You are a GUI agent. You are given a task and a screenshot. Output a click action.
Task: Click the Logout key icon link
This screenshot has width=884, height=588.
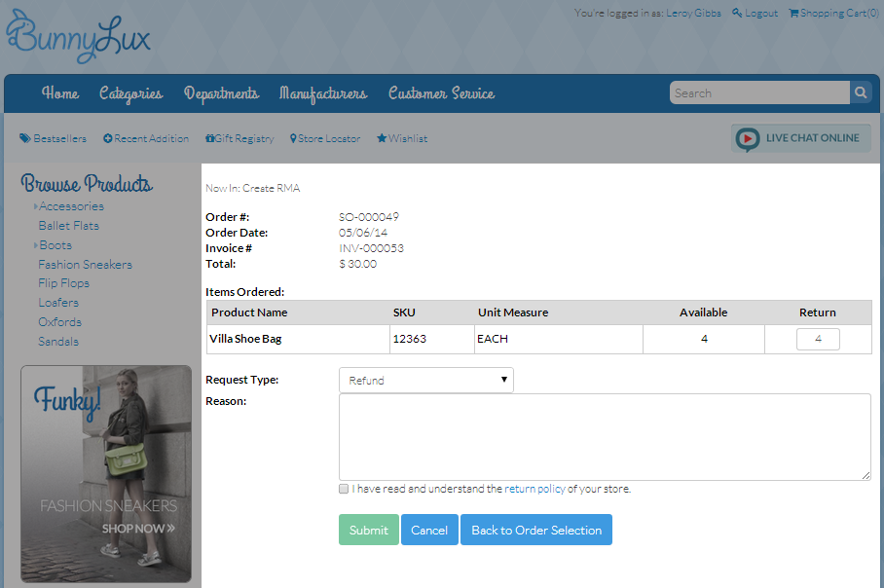pos(755,13)
